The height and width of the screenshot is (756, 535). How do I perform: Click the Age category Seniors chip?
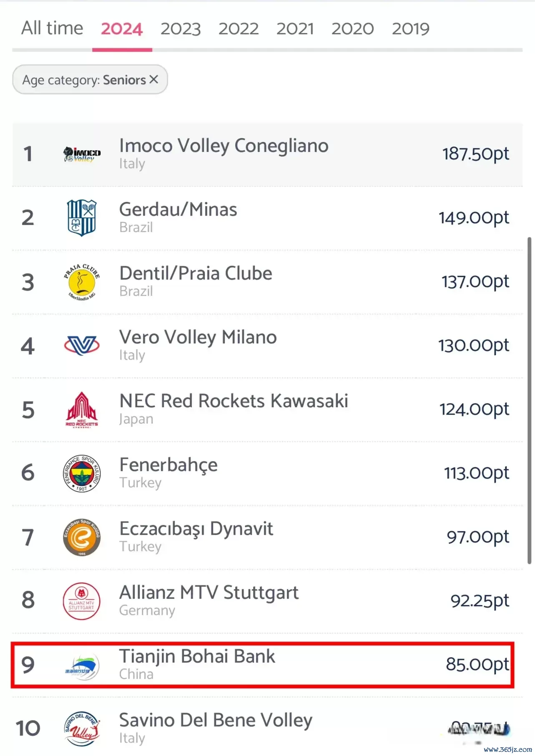coord(90,79)
